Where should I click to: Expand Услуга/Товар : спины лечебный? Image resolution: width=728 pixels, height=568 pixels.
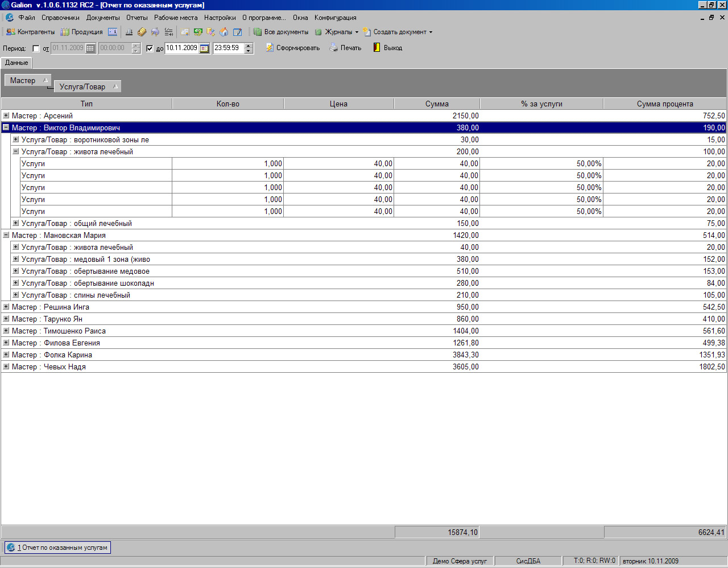point(16,295)
